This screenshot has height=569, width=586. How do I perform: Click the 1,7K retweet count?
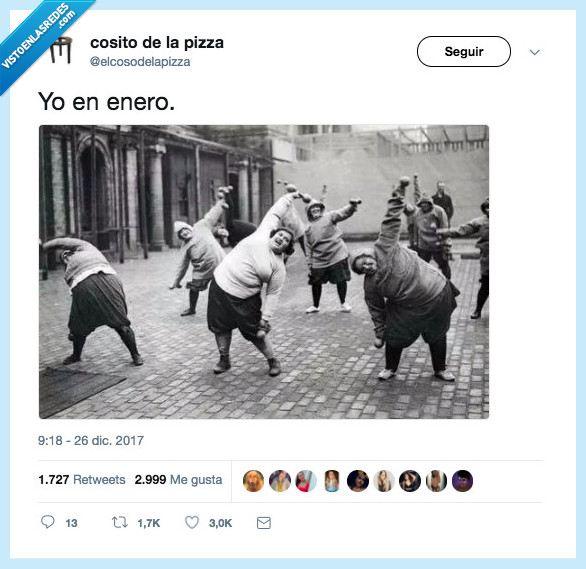(149, 523)
